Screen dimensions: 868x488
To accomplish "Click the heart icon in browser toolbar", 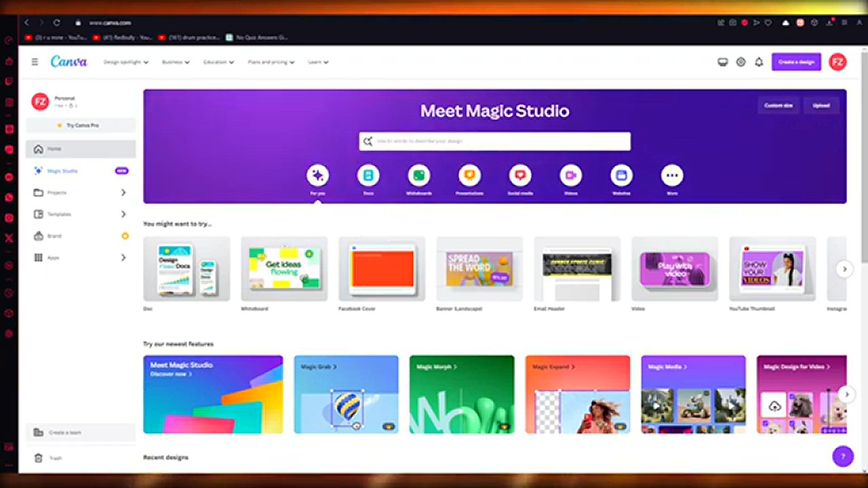I will (768, 23).
